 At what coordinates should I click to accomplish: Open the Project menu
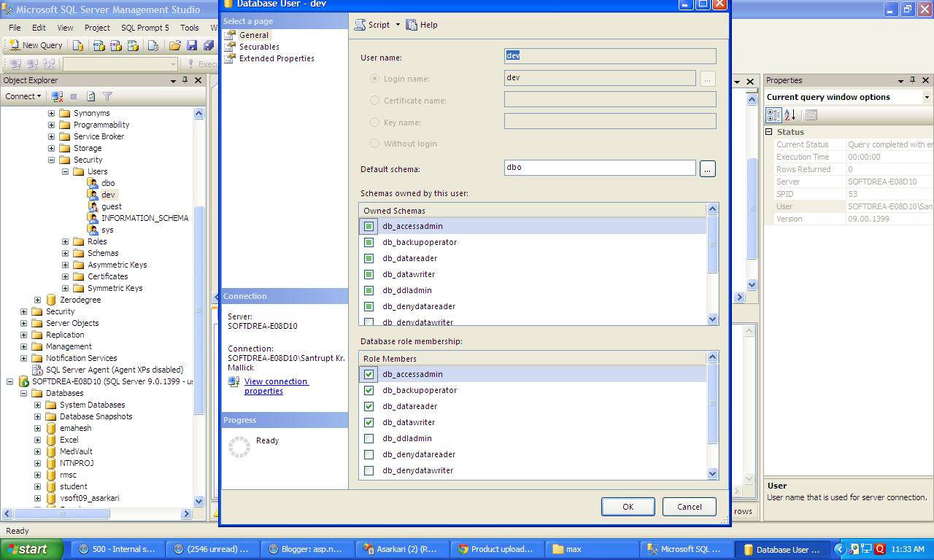pos(97,28)
